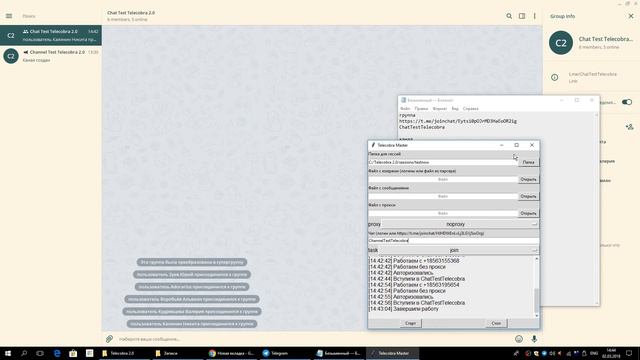Open the Channel Test Telecobra 2.0 channel

pos(51,56)
